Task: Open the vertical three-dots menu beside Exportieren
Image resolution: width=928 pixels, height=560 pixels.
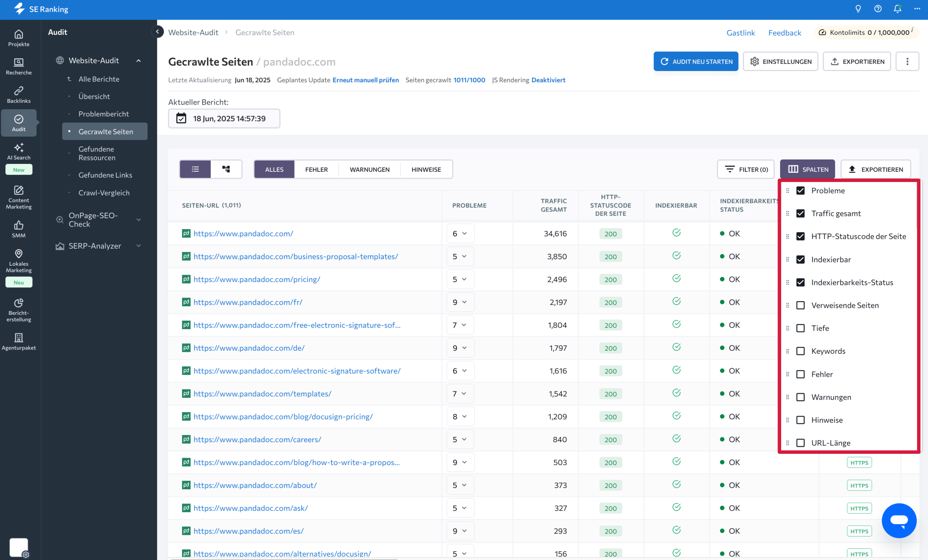Action: point(907,61)
